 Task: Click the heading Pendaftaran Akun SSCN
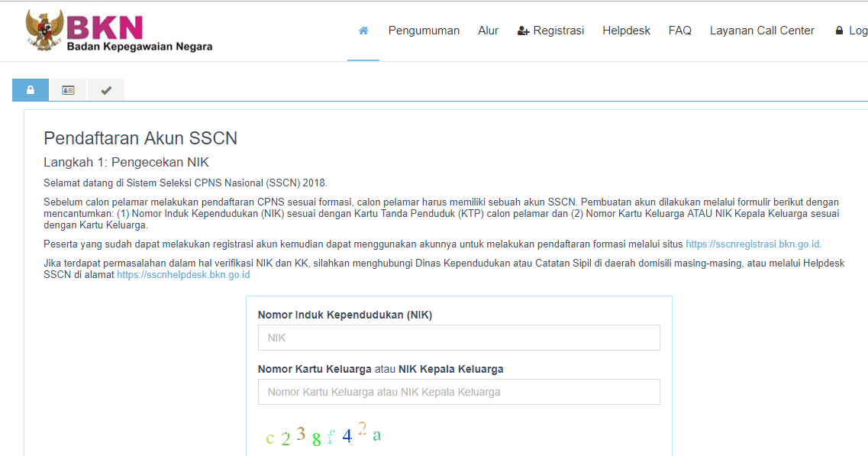pos(140,138)
